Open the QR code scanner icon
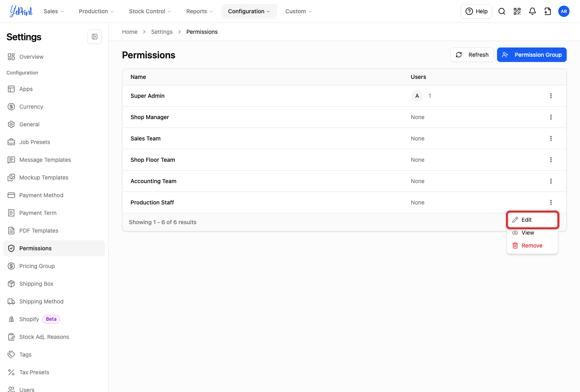The image size is (580, 392). tap(517, 11)
